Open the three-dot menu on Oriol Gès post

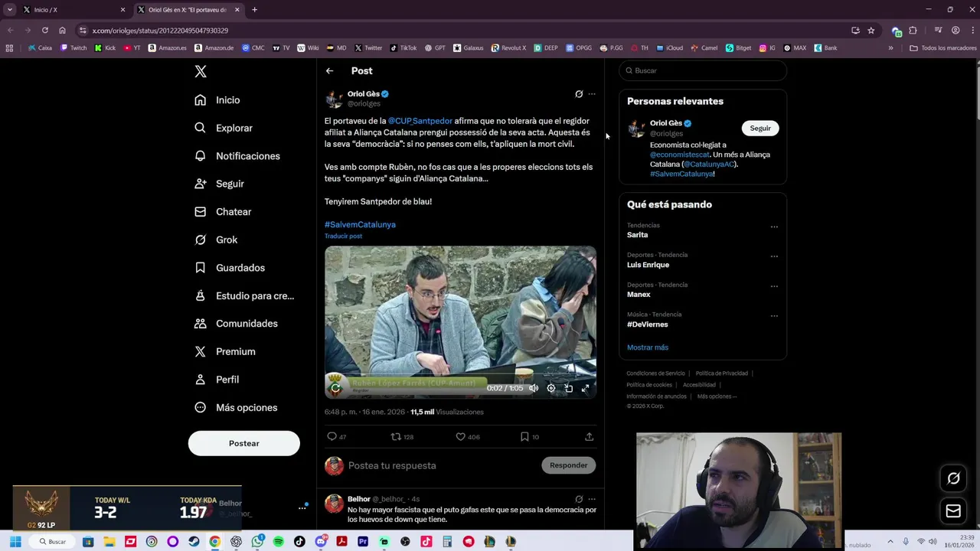coord(592,94)
